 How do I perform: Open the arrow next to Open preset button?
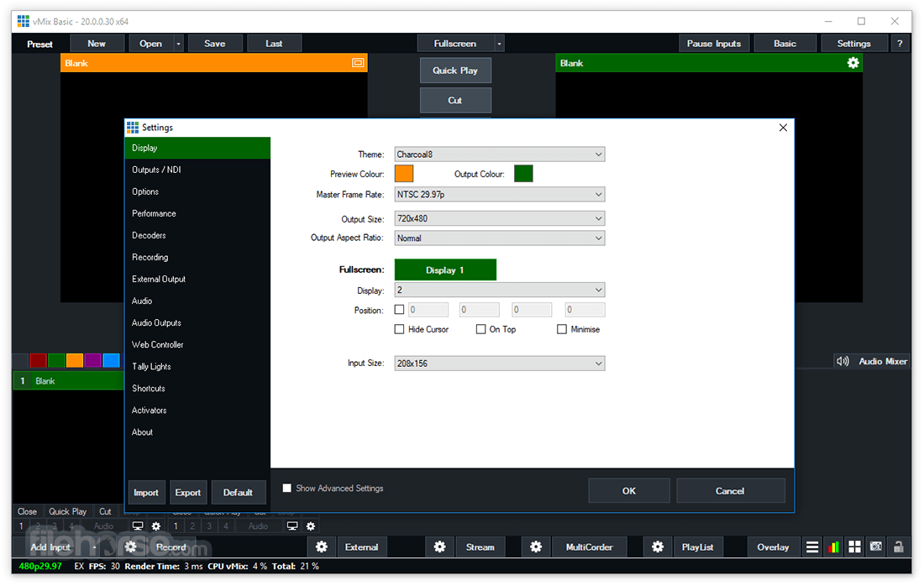pos(179,44)
